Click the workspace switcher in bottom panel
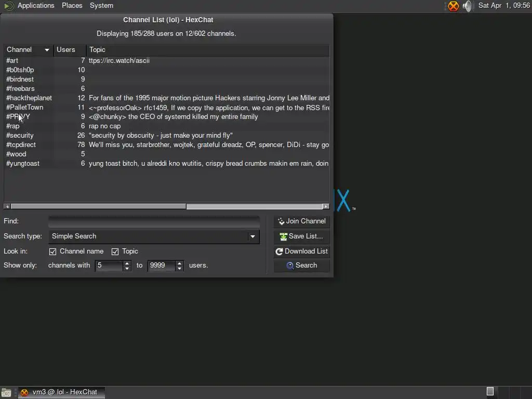The width and height of the screenshot is (532, 399). tap(490, 392)
